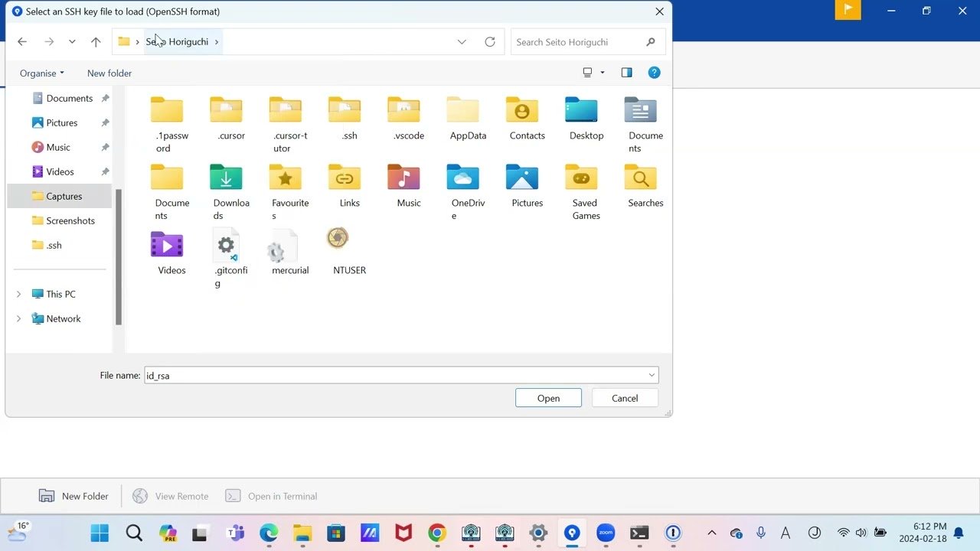Open the File name dropdown list
Viewport: 980px width, 551px height.
point(652,375)
